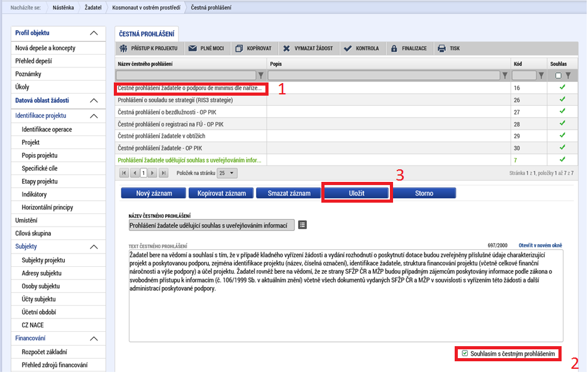Click green checkmark in row code 26
Screen dimensions: 588x377
tap(562, 99)
